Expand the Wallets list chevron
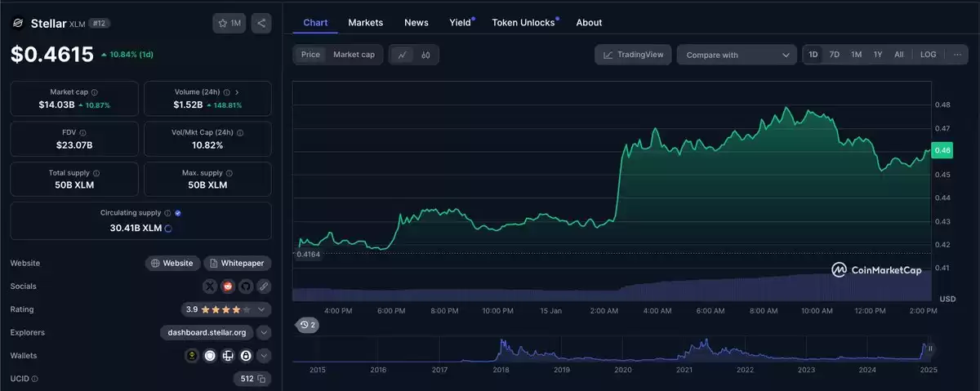980x391 pixels. tap(265, 356)
